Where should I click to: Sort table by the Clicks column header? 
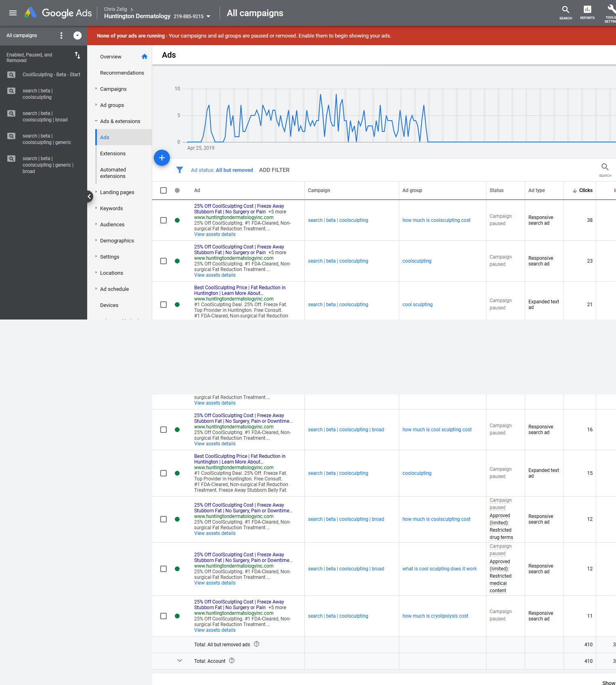(582, 190)
